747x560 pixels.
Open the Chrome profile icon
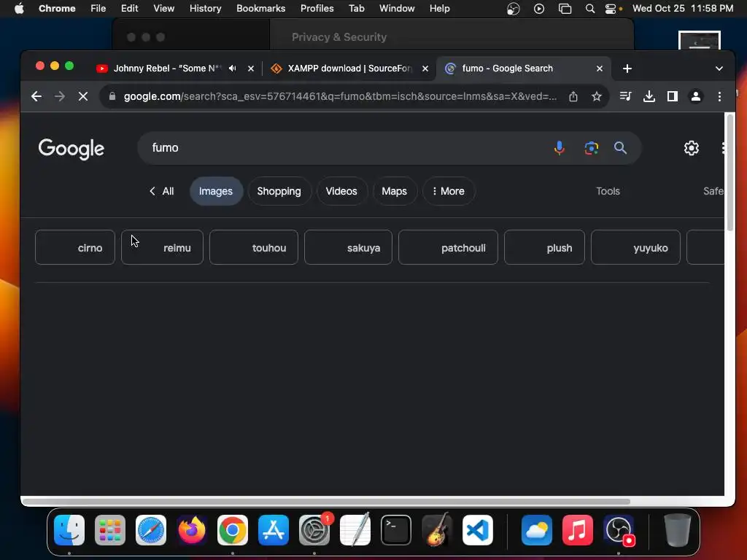[x=695, y=97]
